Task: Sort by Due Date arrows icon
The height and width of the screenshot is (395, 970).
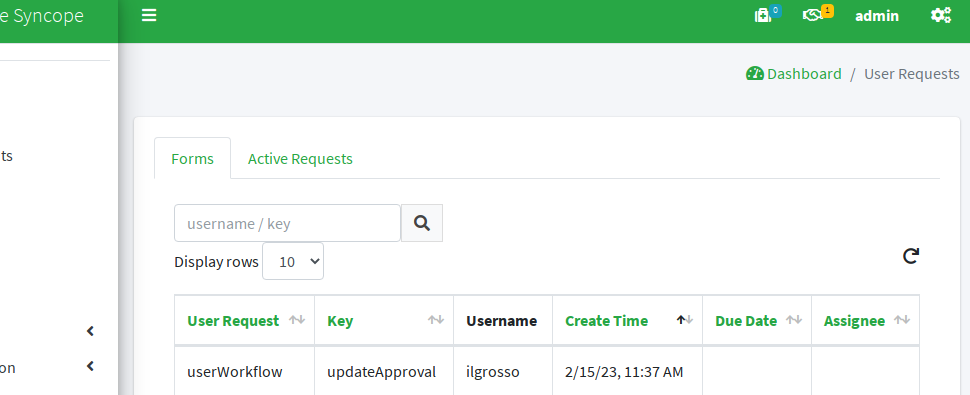Action: (794, 320)
